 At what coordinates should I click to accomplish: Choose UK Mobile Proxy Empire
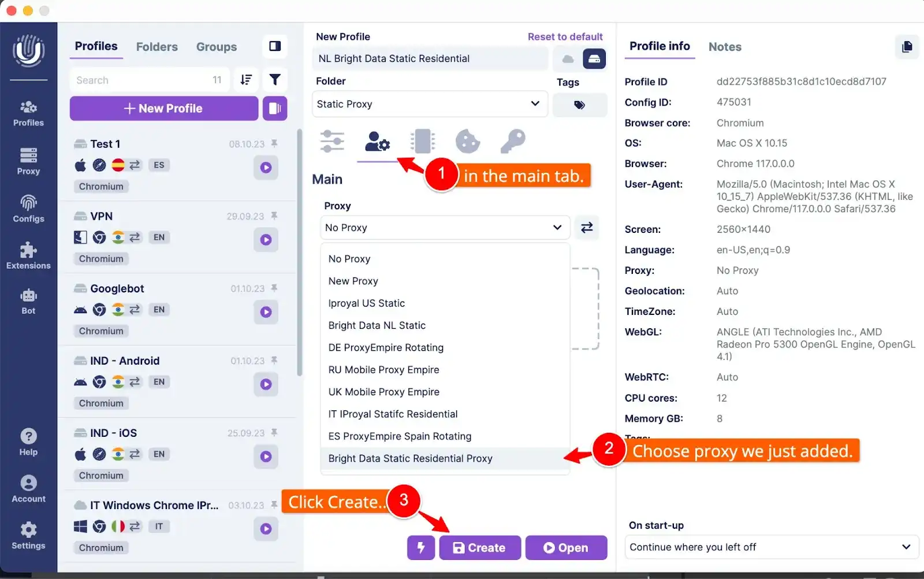tap(445, 392)
